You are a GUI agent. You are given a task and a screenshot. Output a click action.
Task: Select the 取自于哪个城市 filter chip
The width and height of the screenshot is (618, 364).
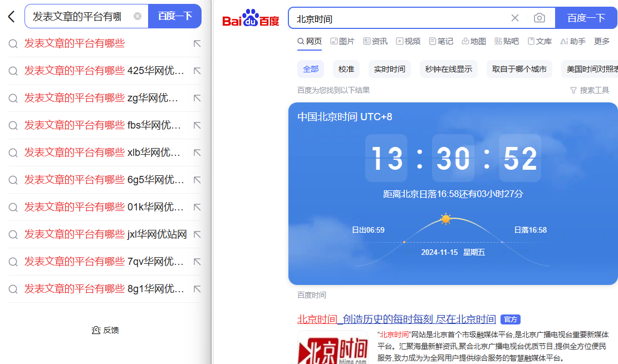pyautogui.click(x=519, y=70)
